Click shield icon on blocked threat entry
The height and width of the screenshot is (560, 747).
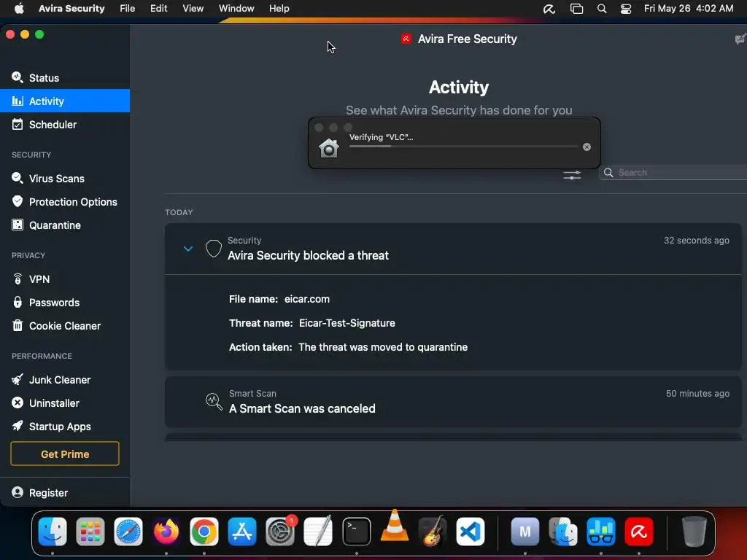click(214, 249)
